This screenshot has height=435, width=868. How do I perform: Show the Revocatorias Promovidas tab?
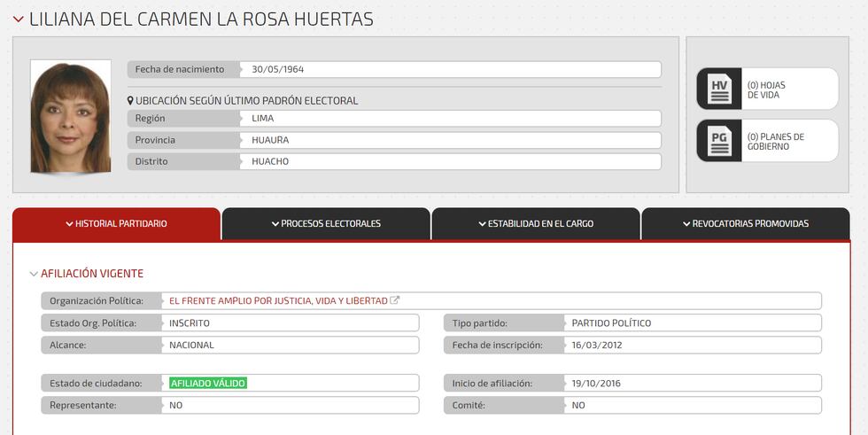(x=745, y=224)
